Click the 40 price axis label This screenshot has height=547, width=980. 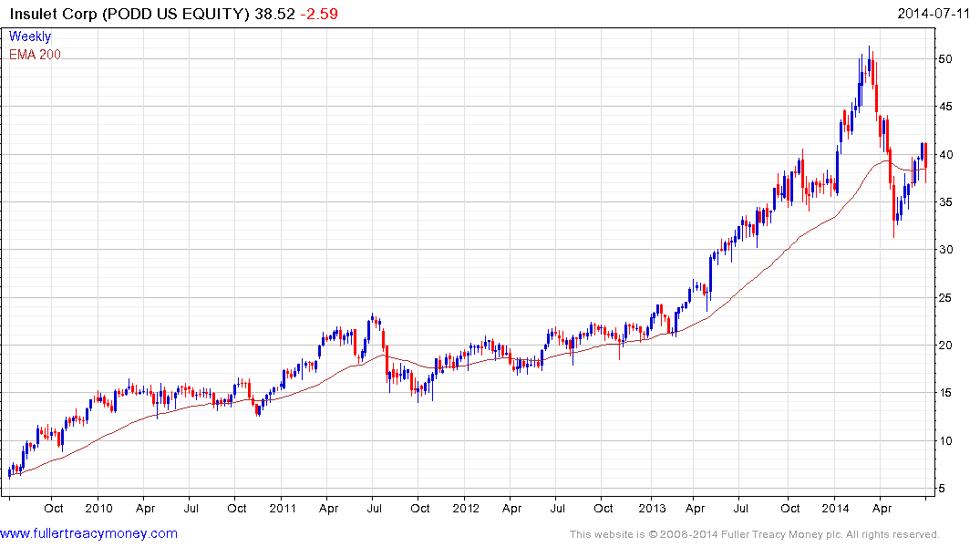(945, 154)
